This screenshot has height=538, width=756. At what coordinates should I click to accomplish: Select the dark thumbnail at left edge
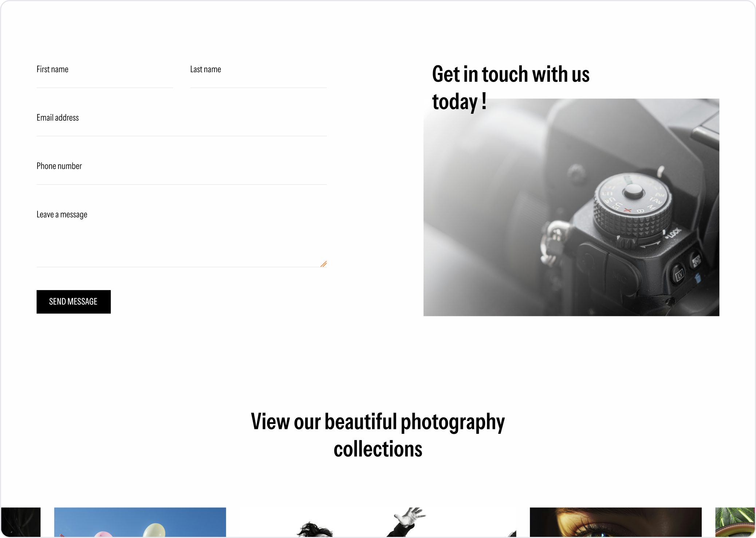pos(21,522)
